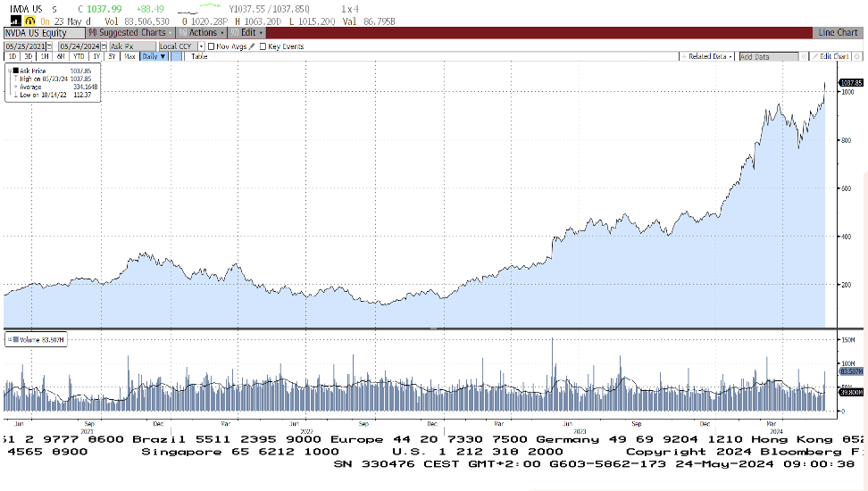Click the "Low on 10/14/22" legend row
This screenshot has width=868, height=491.
coord(54,95)
